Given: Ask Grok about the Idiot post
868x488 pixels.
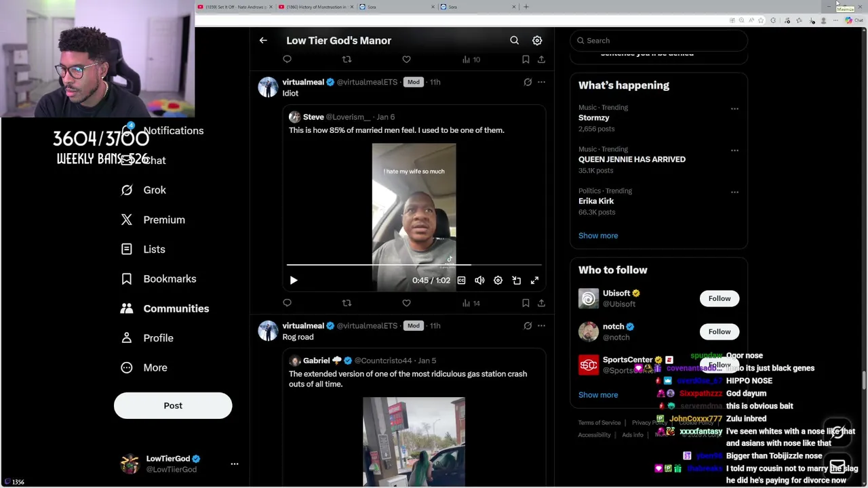Looking at the screenshot, I should [x=528, y=82].
